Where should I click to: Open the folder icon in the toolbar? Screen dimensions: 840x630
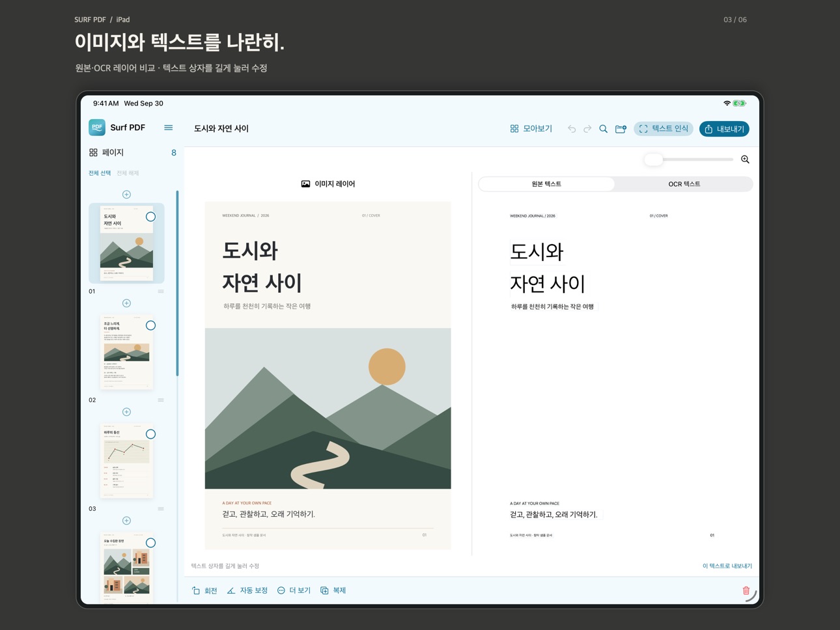click(x=621, y=129)
